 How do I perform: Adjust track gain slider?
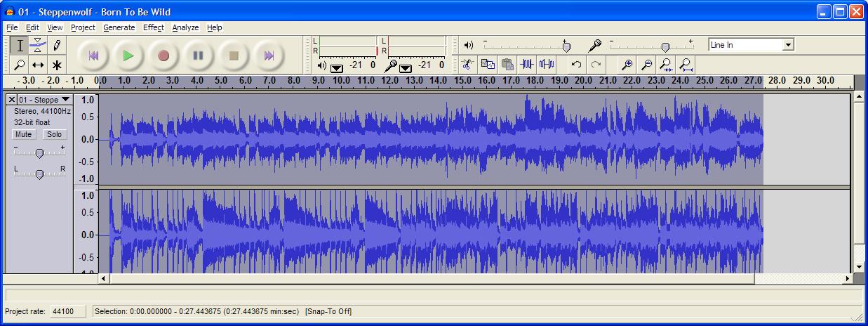click(39, 152)
